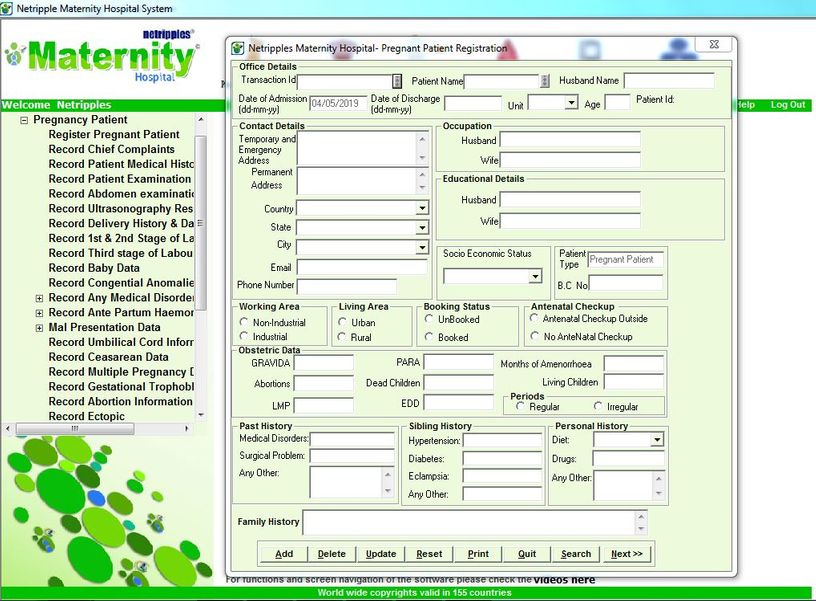816x601 pixels.
Task: Click the Patient Name lookup icon
Action: (x=544, y=81)
